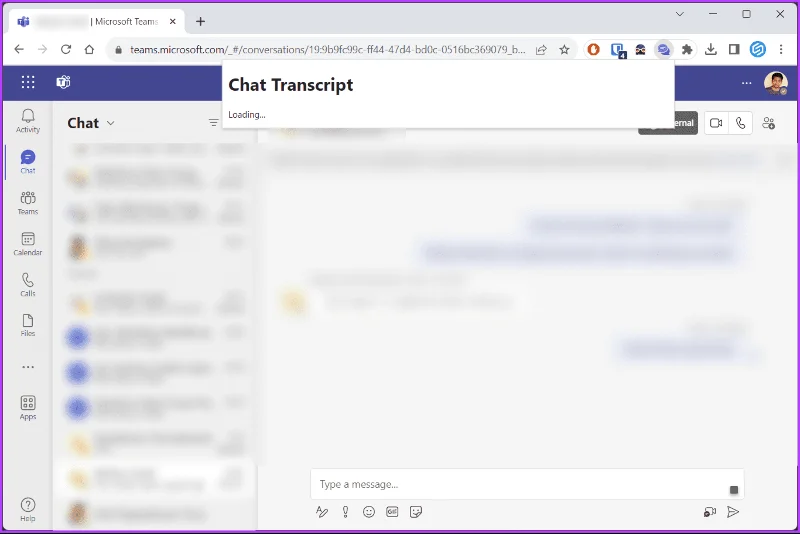Image resolution: width=800 pixels, height=534 pixels.
Task: Set message delivery options (exclamation icon)
Action: point(345,512)
